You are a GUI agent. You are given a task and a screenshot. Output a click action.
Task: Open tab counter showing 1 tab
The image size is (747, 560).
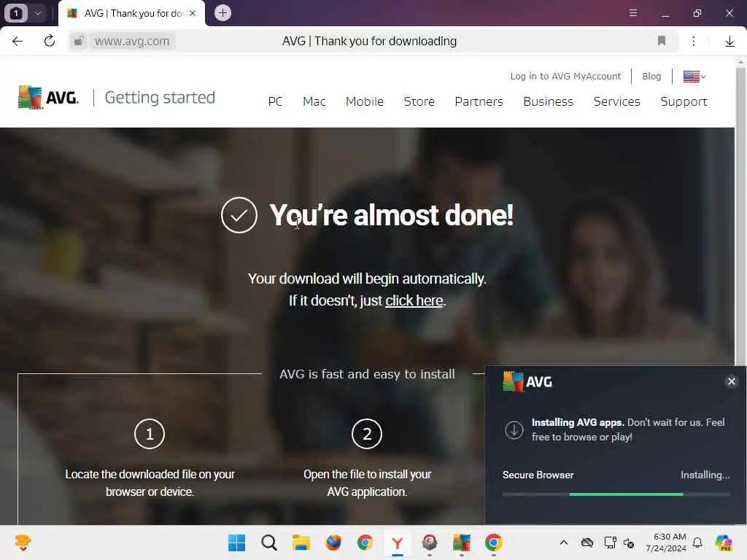16,13
